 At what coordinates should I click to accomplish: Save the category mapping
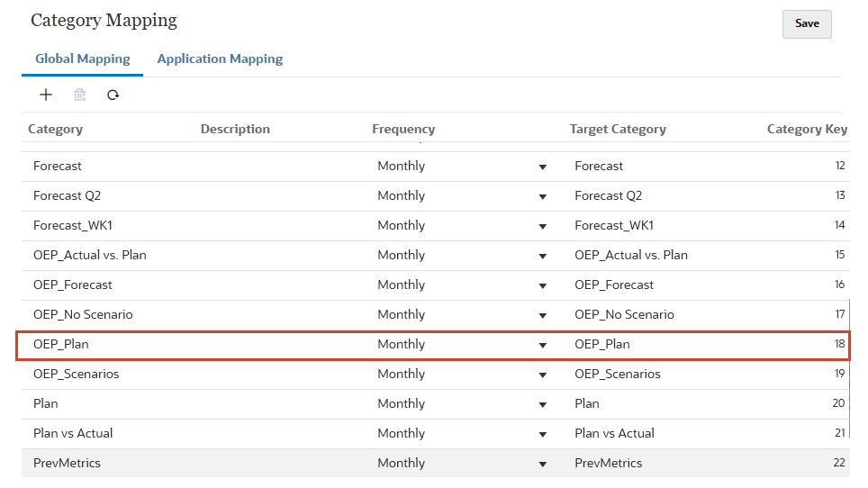coord(806,24)
